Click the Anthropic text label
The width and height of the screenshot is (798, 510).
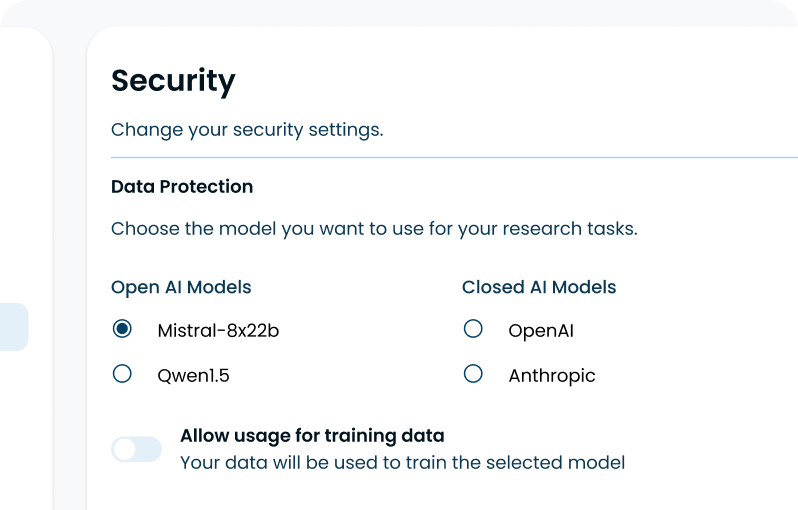point(552,376)
